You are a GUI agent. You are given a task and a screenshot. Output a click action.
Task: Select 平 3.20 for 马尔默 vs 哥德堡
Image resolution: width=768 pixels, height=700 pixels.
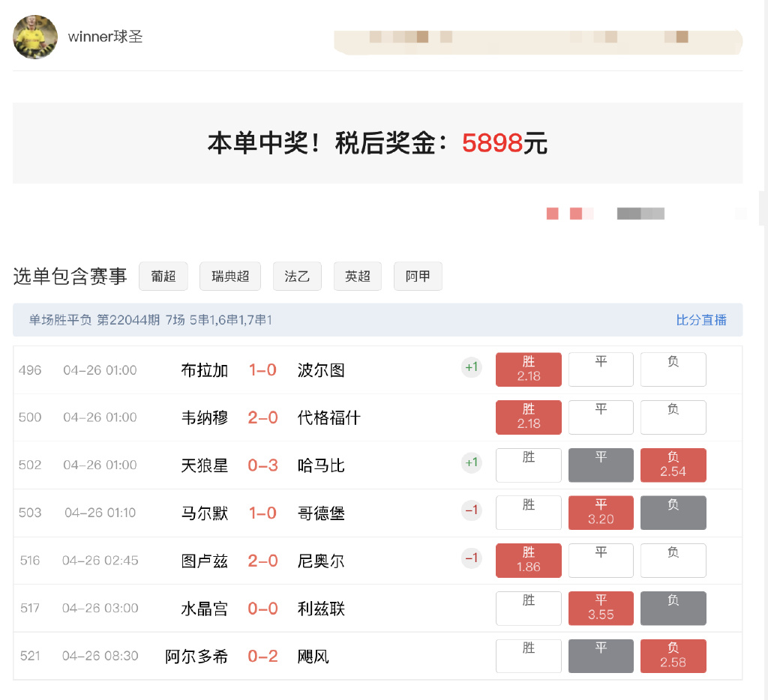[601, 513]
